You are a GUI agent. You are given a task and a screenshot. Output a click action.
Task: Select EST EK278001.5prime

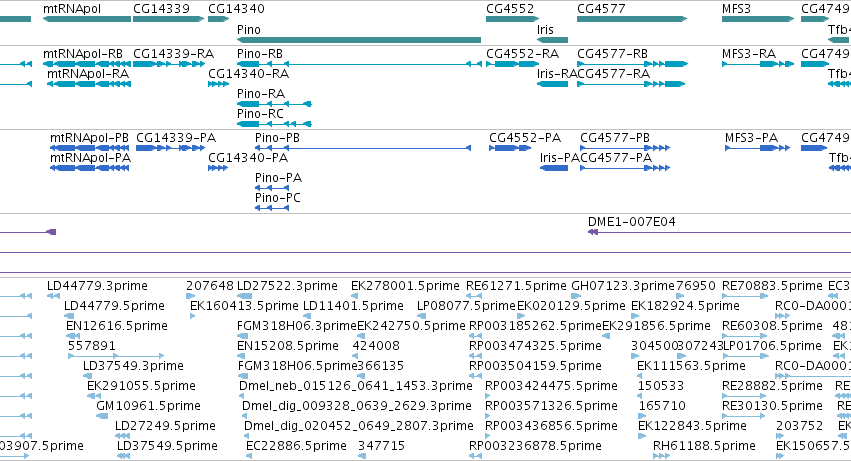405,286
